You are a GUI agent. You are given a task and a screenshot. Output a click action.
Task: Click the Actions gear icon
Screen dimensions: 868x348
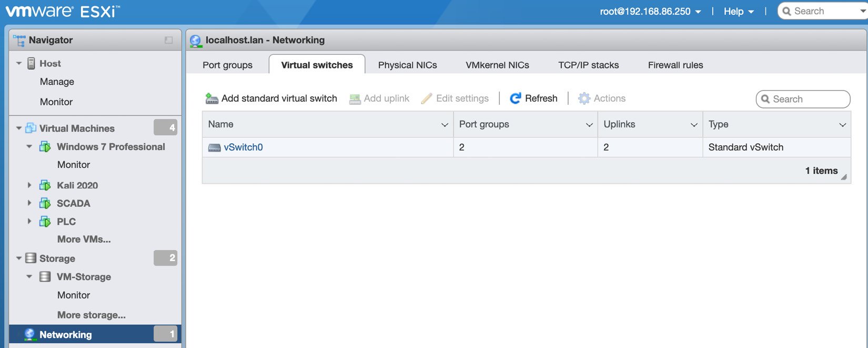[x=584, y=98]
